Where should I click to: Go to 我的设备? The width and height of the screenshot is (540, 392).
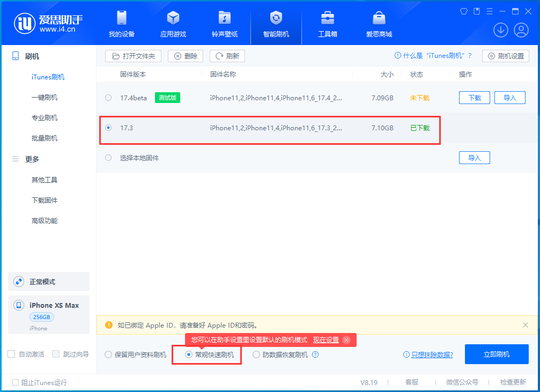(121, 23)
